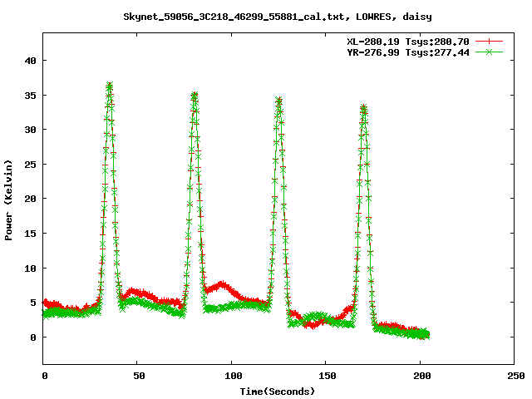Click the y-axis tick label 30
Image resolution: width=532 pixels, height=399 pixels.
[x=30, y=130]
